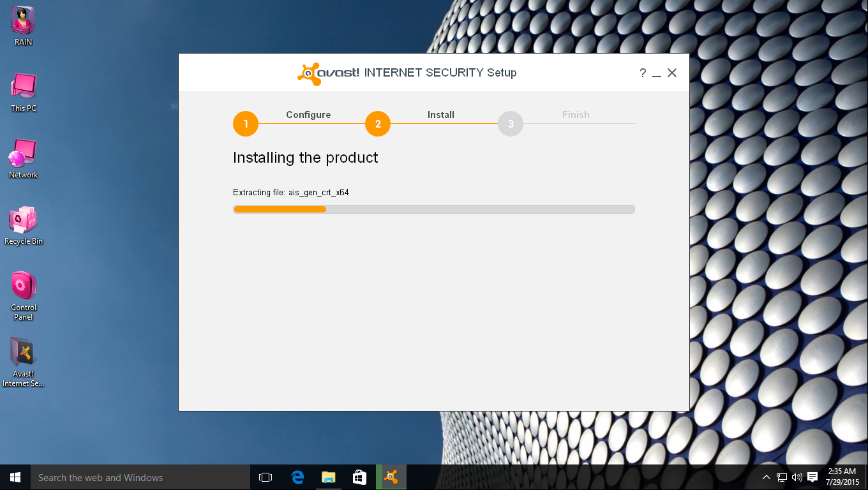This screenshot has width=868, height=490.
Task: Select the Recycle Bin desktop icon
Action: (x=24, y=226)
